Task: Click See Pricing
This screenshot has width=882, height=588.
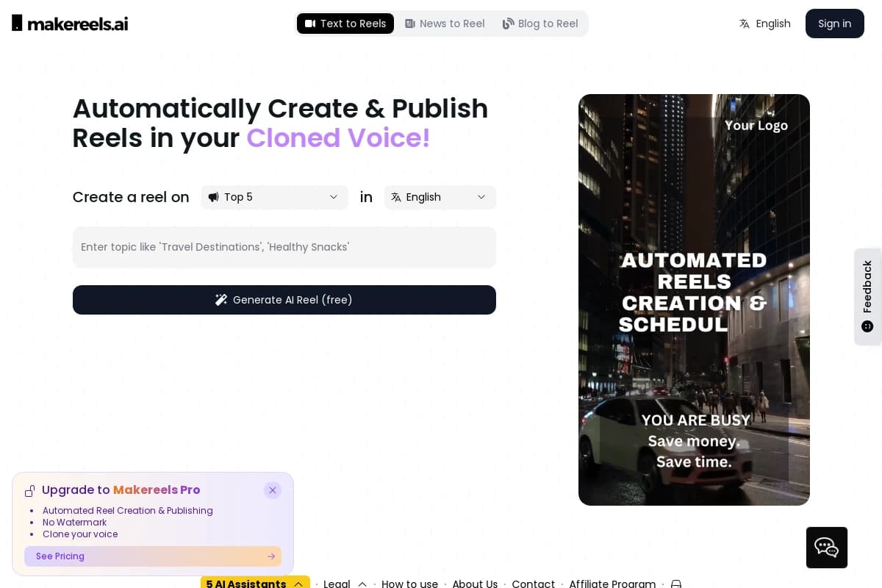Action: point(153,556)
